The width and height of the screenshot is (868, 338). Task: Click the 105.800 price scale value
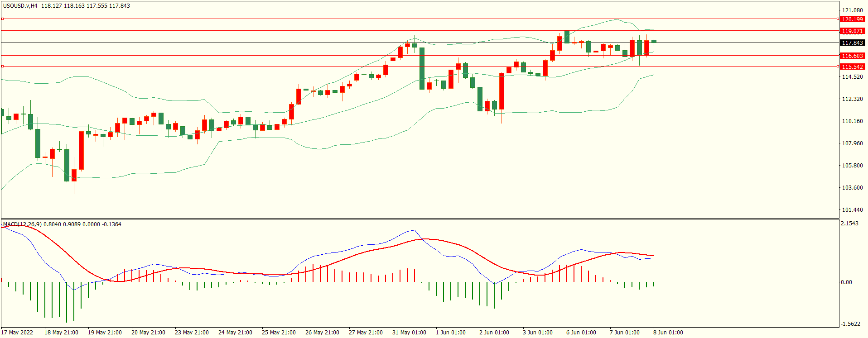(x=852, y=166)
